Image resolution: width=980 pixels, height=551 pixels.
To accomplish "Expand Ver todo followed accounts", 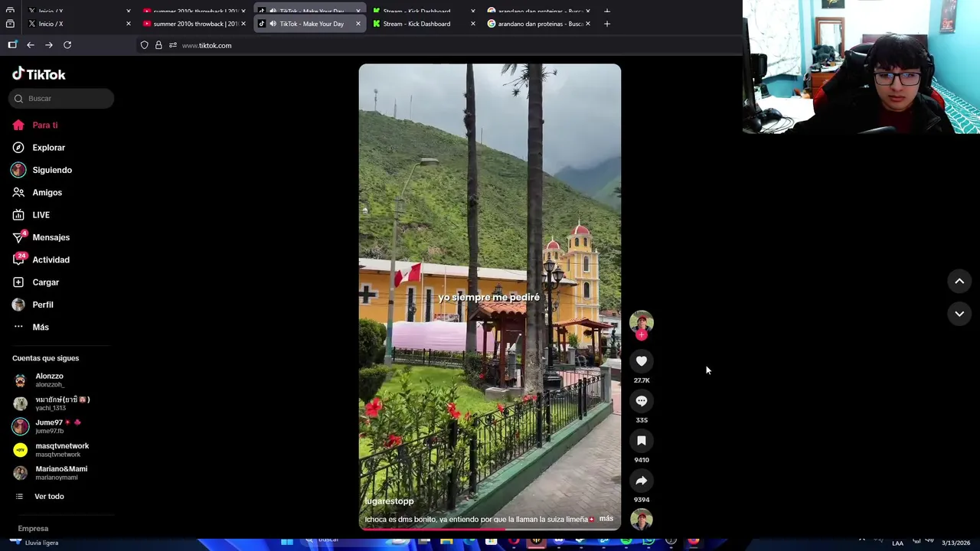I will coord(41,497).
